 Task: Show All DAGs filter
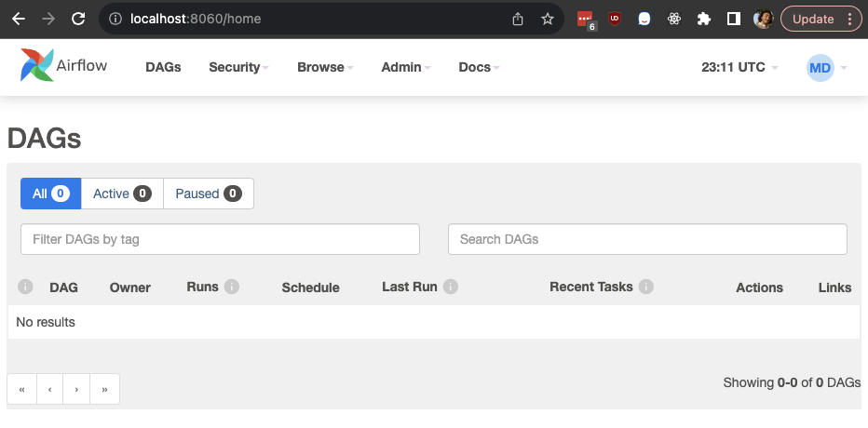click(50, 194)
